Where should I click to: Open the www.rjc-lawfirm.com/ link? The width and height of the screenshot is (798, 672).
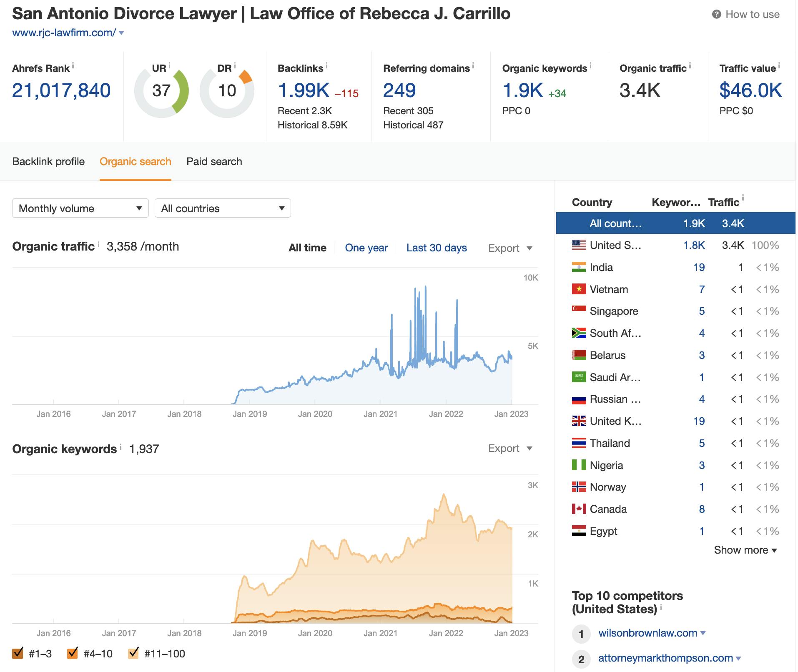tap(64, 33)
